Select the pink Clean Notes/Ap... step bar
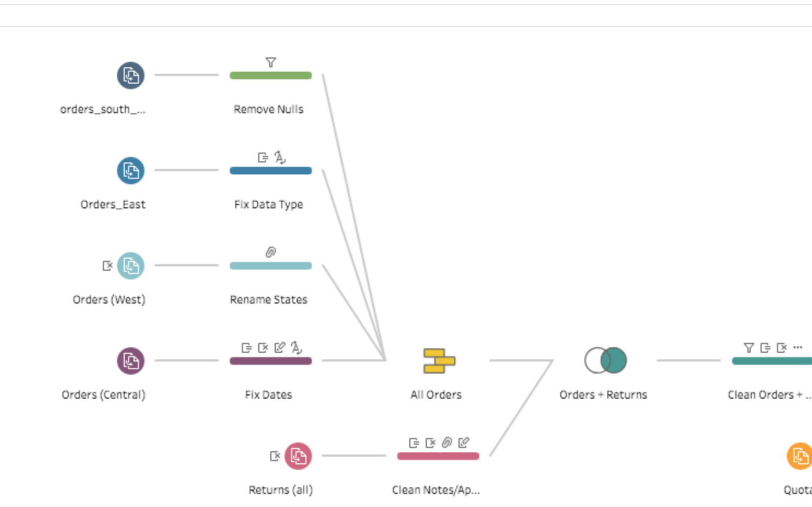The image size is (812, 507). click(x=438, y=456)
